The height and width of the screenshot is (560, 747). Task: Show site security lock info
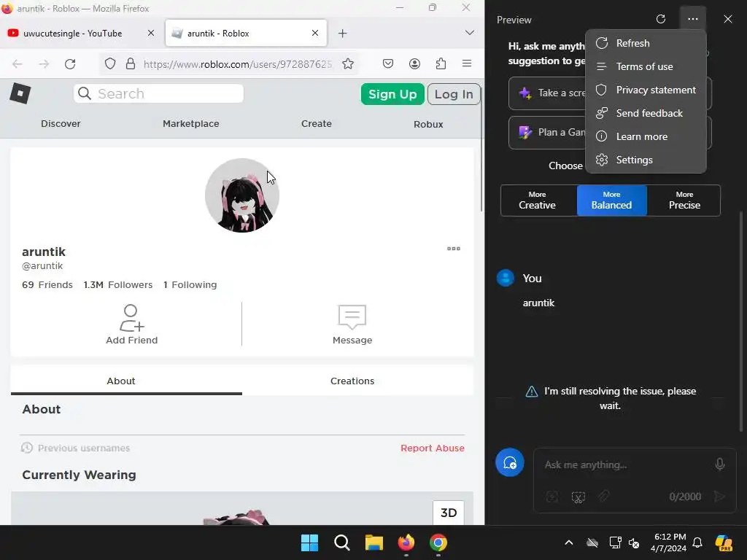coord(131,64)
